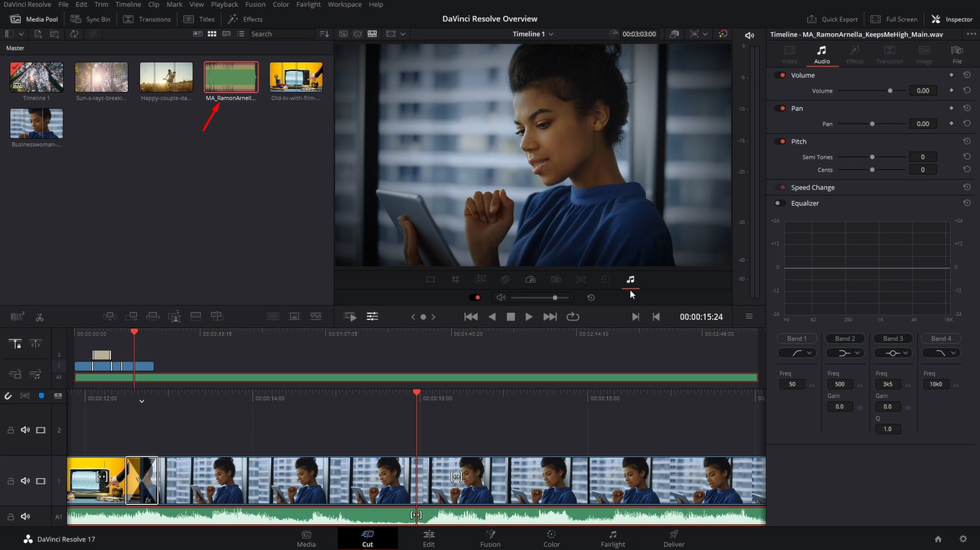This screenshot has width=980, height=550.
Task: Toggle the Volume enable switch
Action: click(781, 76)
